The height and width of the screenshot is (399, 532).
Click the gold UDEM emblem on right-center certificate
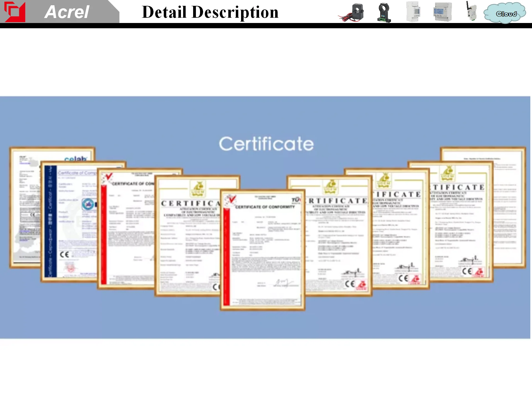pyautogui.click(x=330, y=187)
